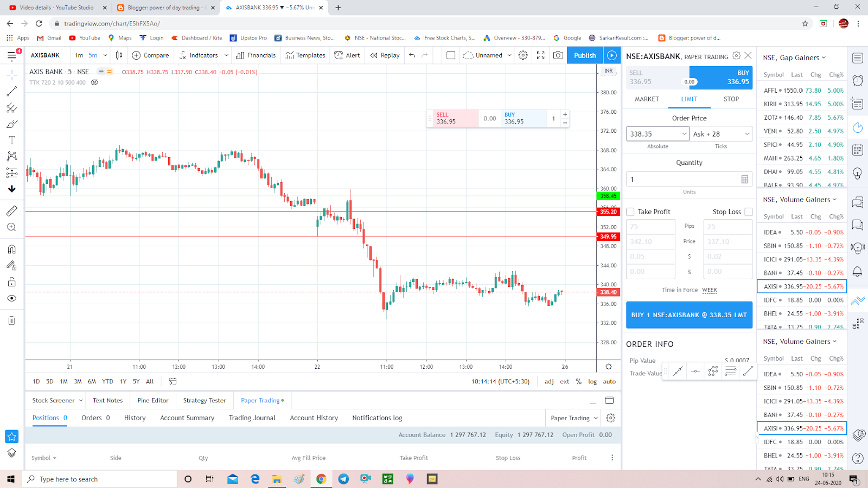Viewport: 868px width, 488px height.
Task: Open the Alerts panel in right sidebar
Action: point(858,81)
